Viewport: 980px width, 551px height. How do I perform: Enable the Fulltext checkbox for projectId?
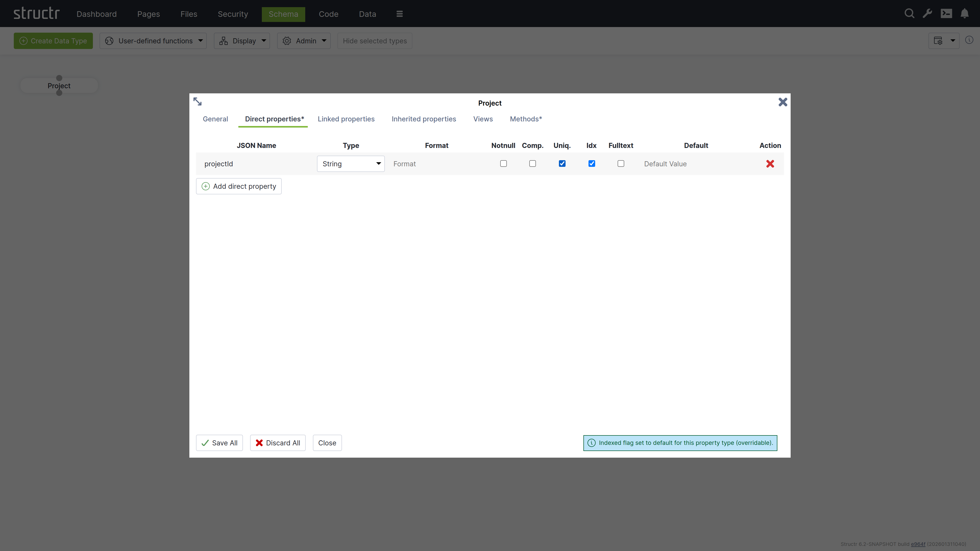(620, 164)
